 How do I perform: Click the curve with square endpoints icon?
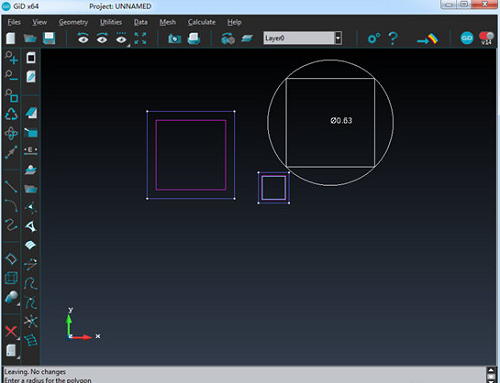coord(31,283)
